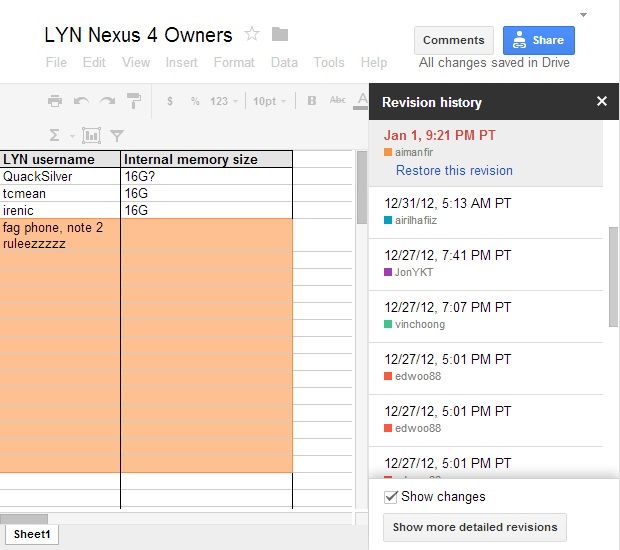
Task: Click the blue Share button
Action: tap(538, 40)
